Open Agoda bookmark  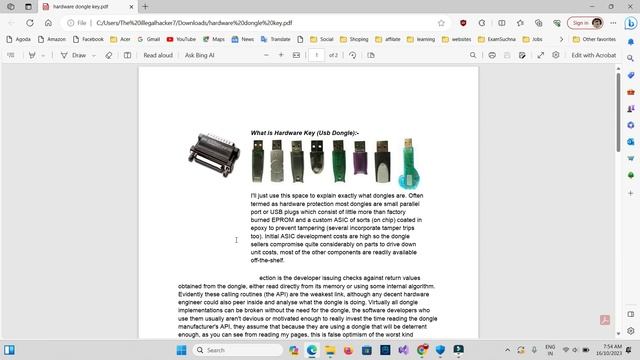click(19, 39)
